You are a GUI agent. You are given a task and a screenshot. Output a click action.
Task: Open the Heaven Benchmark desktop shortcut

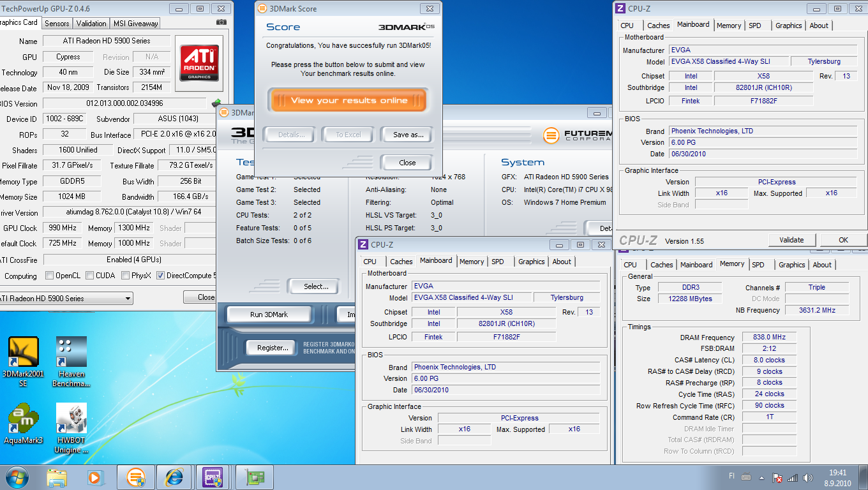pos(71,362)
